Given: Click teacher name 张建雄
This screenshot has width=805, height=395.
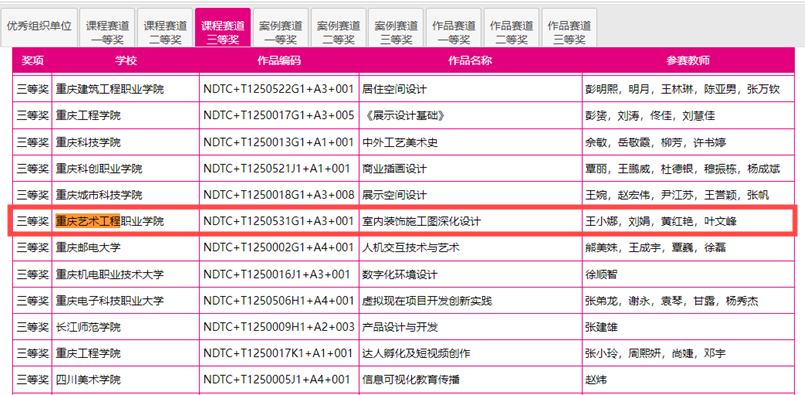Looking at the screenshot, I should 601,327.
